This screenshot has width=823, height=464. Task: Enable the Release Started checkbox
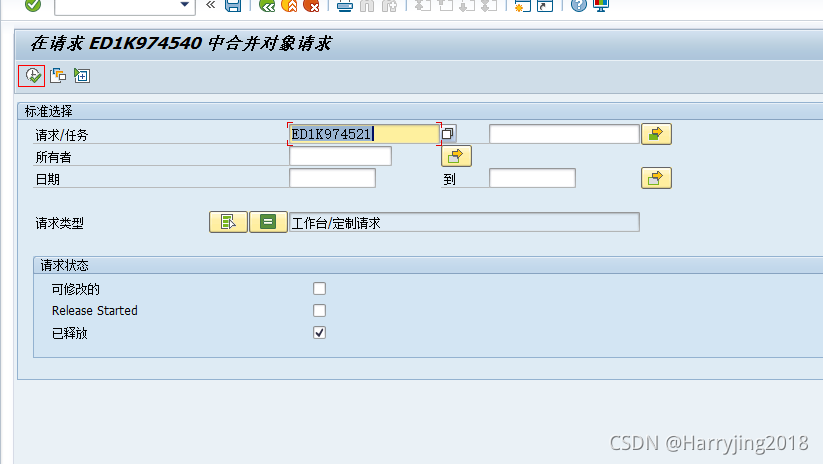(x=319, y=310)
